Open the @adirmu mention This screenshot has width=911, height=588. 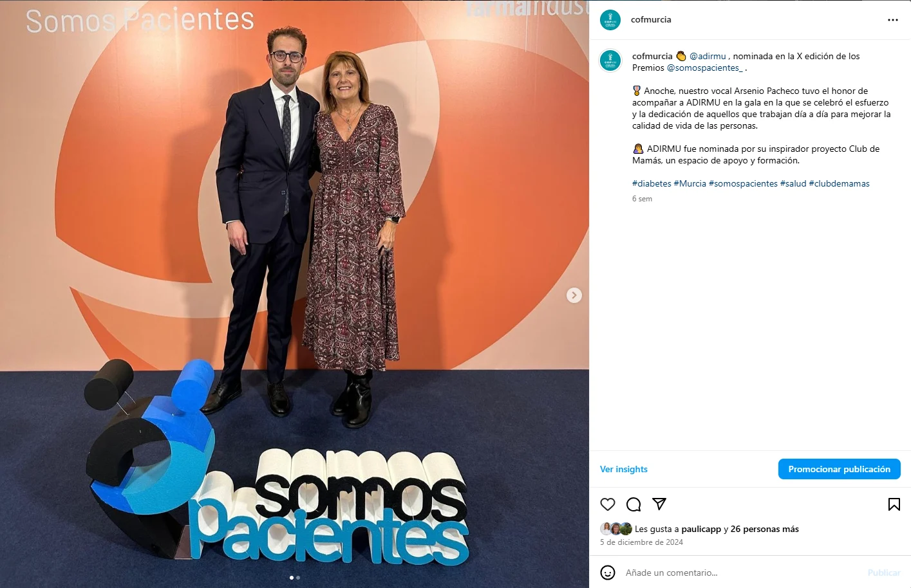[708, 57]
